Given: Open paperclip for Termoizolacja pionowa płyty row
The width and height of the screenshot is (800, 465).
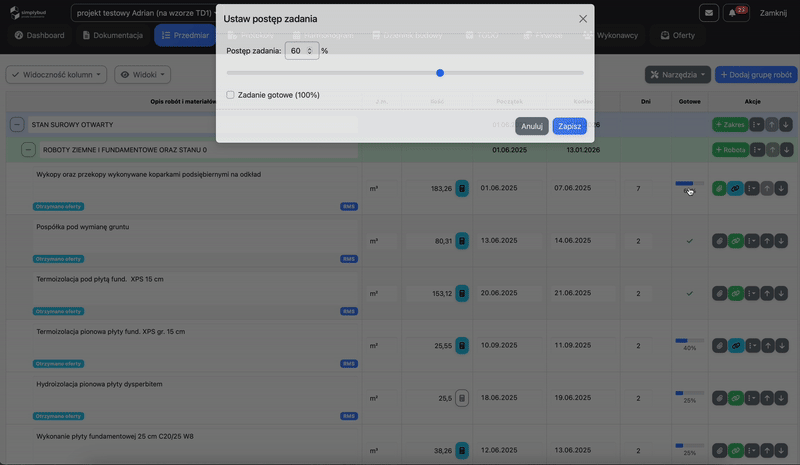Looking at the screenshot, I should tap(719, 346).
